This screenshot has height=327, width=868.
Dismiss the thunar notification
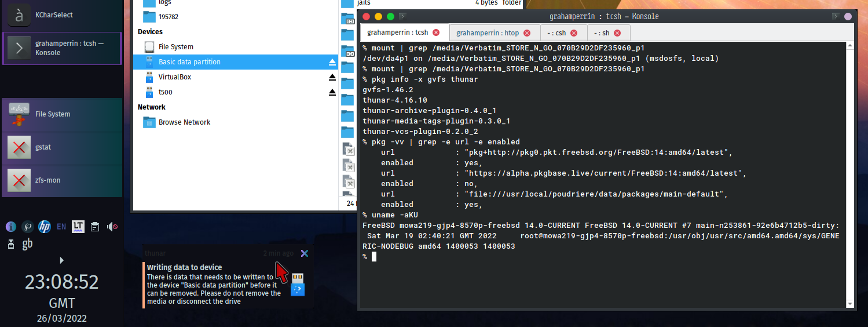pyautogui.click(x=305, y=253)
